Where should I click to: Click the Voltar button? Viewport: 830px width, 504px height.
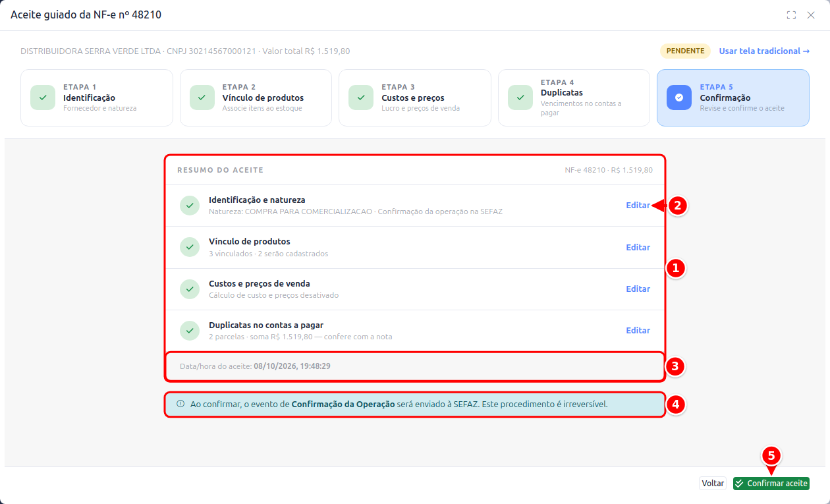click(713, 483)
